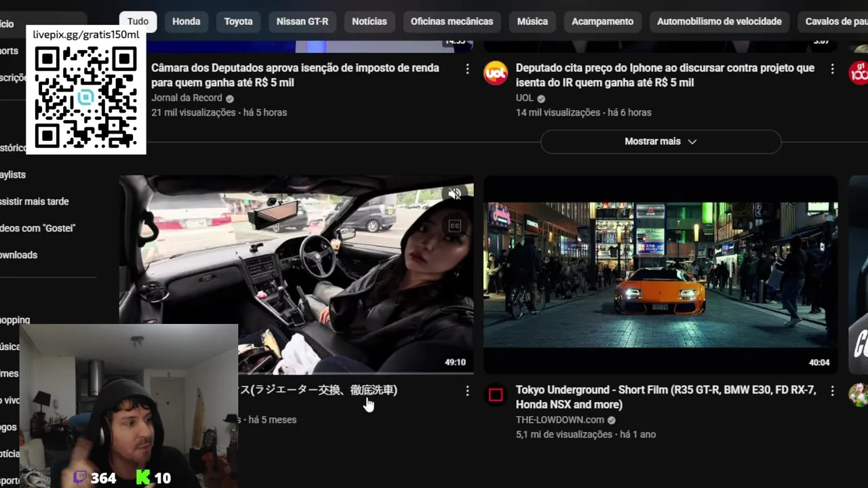Open Assistir mais tarde in sidebar
Screen dimensions: 868x488
34,201
